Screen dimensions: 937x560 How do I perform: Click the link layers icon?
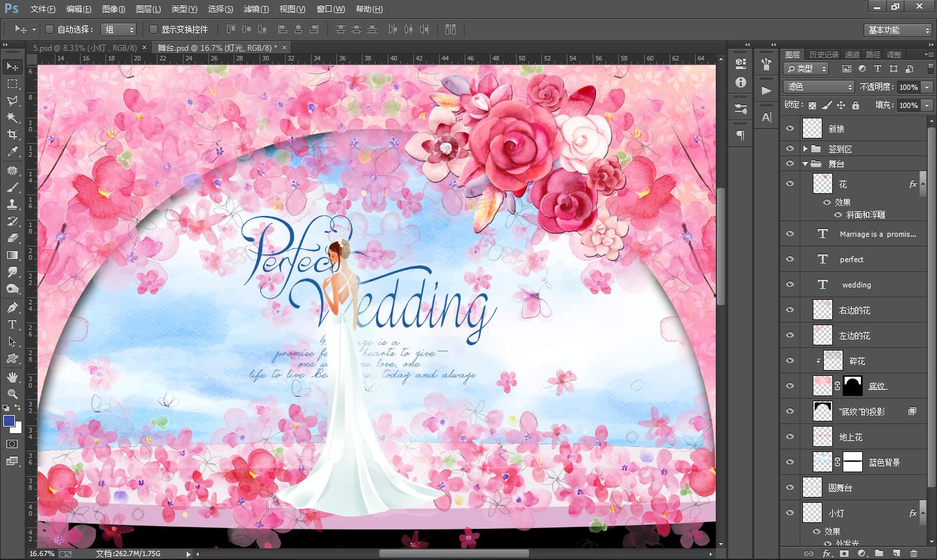(809, 553)
